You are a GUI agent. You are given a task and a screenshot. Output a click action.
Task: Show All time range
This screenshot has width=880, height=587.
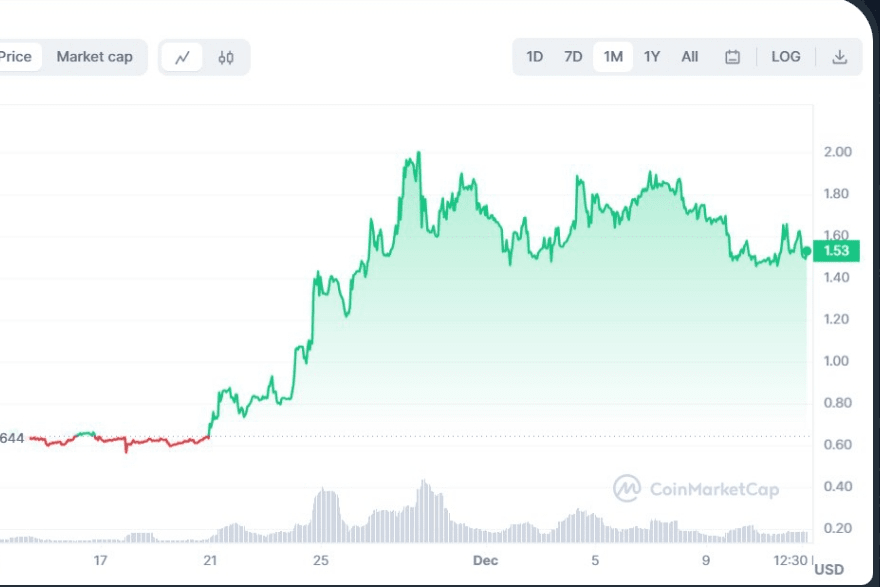tap(690, 57)
